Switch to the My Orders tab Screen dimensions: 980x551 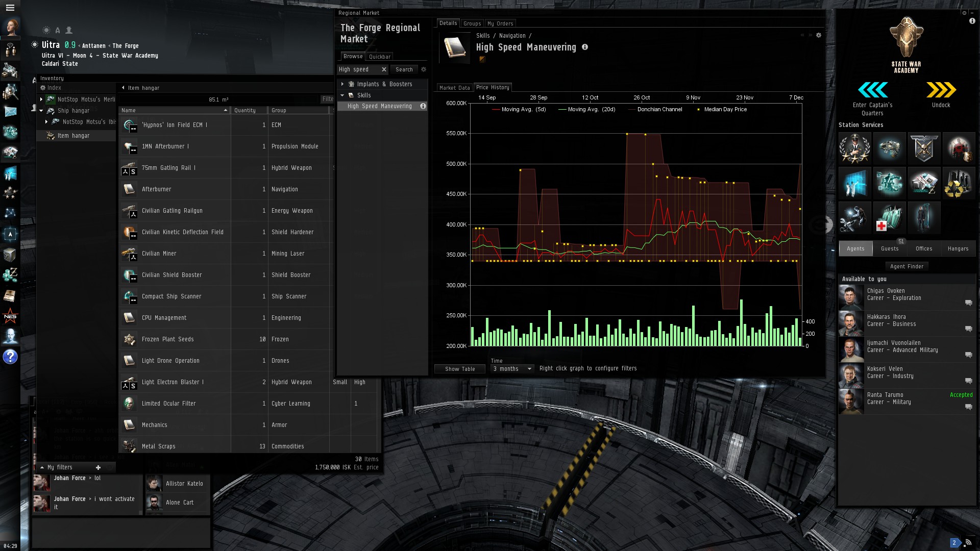tap(500, 23)
